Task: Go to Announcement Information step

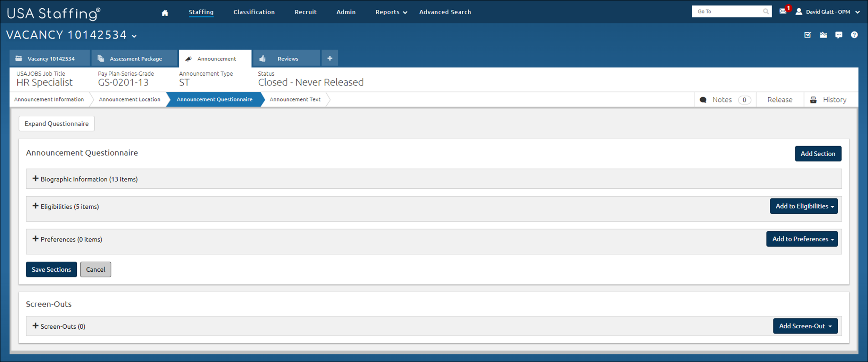Action: (x=49, y=99)
